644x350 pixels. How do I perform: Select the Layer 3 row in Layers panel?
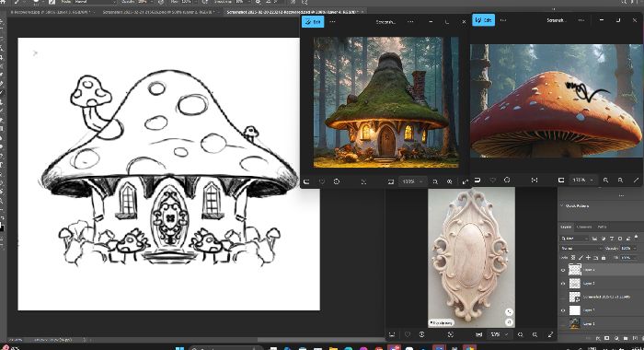click(602, 284)
